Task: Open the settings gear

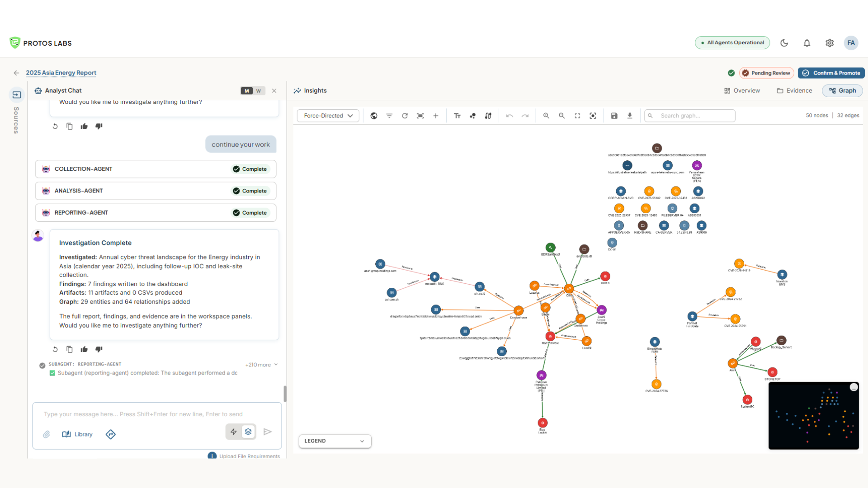Action: point(830,43)
